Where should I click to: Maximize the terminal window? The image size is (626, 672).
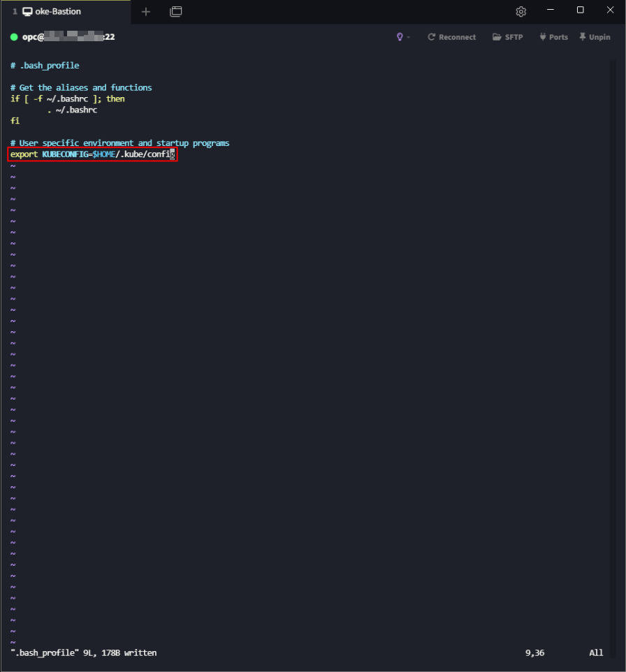(580, 10)
